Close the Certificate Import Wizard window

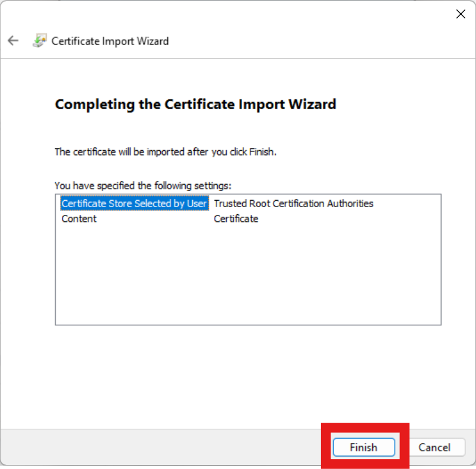[461, 14]
